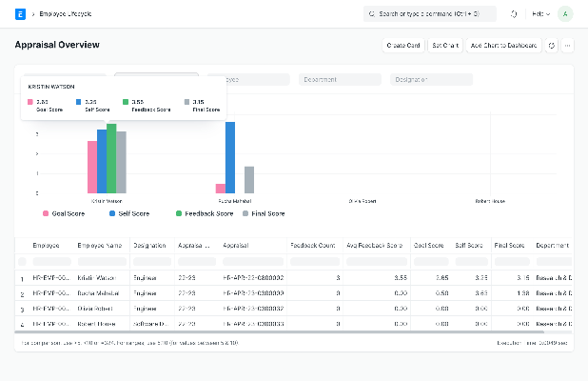Click the search bar magnifier icon
Image resolution: width=588 pixels, height=381 pixels.
(372, 14)
